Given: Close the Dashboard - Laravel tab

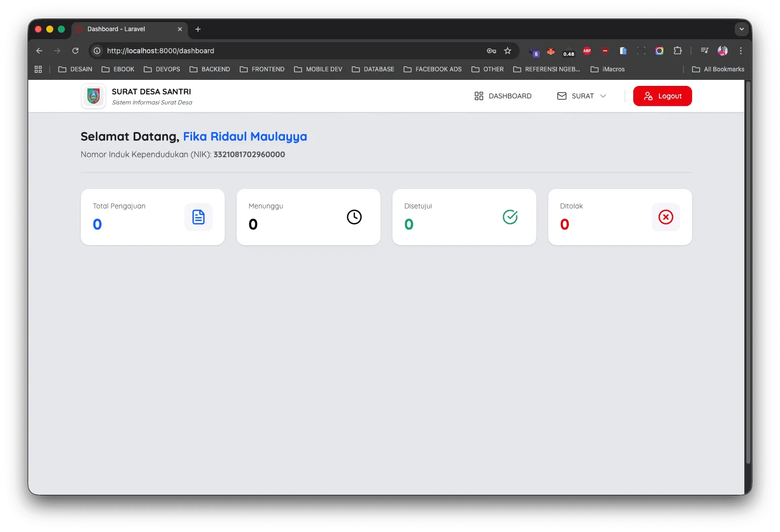Looking at the screenshot, I should click(x=180, y=29).
